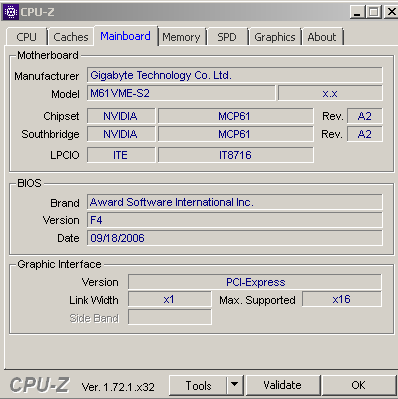Switch to the Graphics tab
The image size is (398, 399).
275,37
